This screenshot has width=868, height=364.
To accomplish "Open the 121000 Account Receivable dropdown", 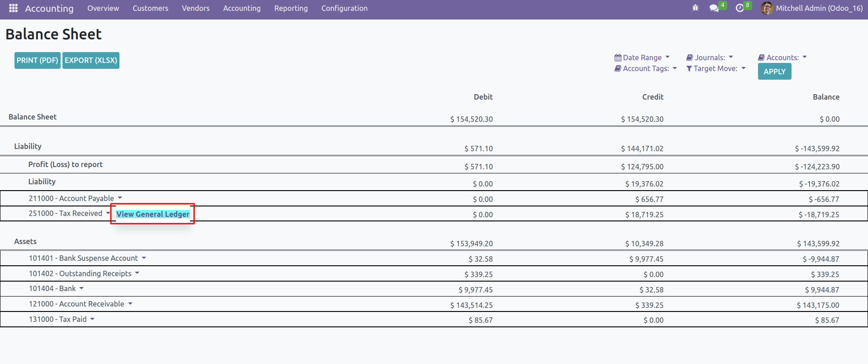I will pos(130,303).
